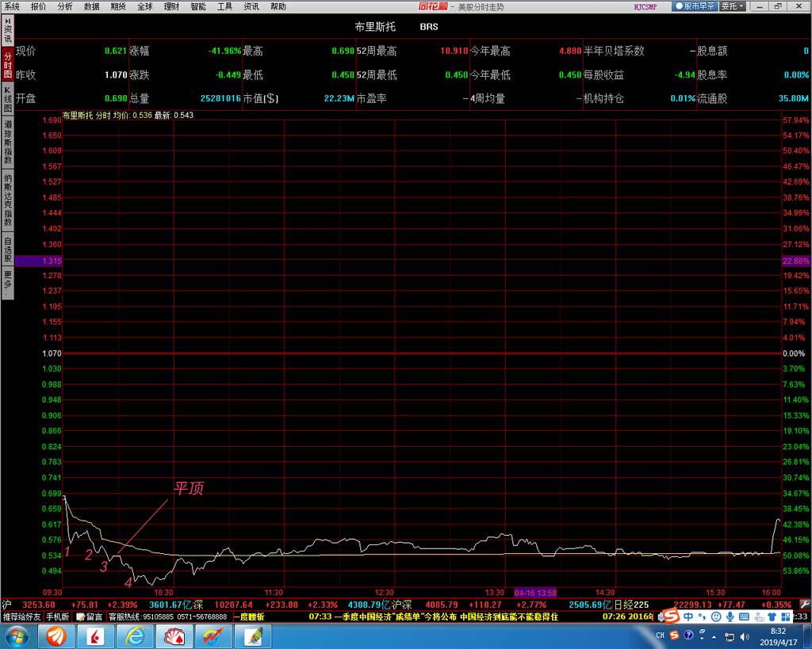Click the Sogou input S logo icon
Screen dimensions: 812x649
671,616
